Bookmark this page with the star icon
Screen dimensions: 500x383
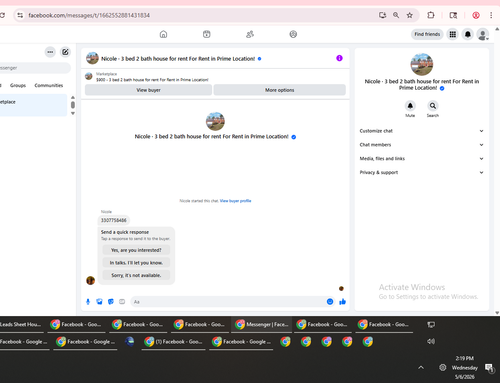tap(410, 15)
